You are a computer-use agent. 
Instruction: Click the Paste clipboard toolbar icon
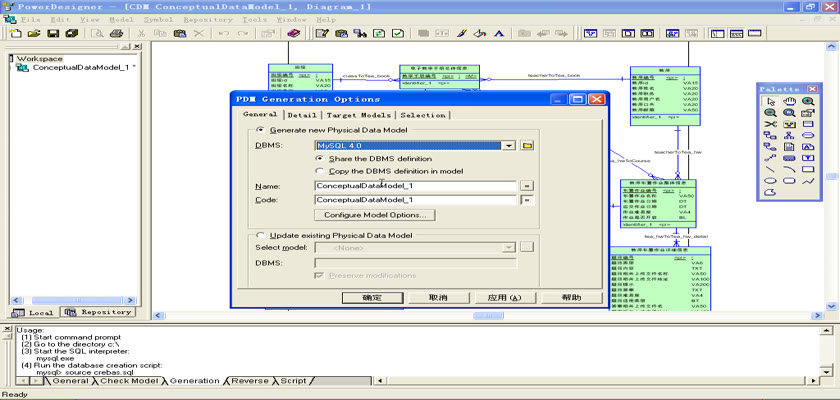[180, 33]
